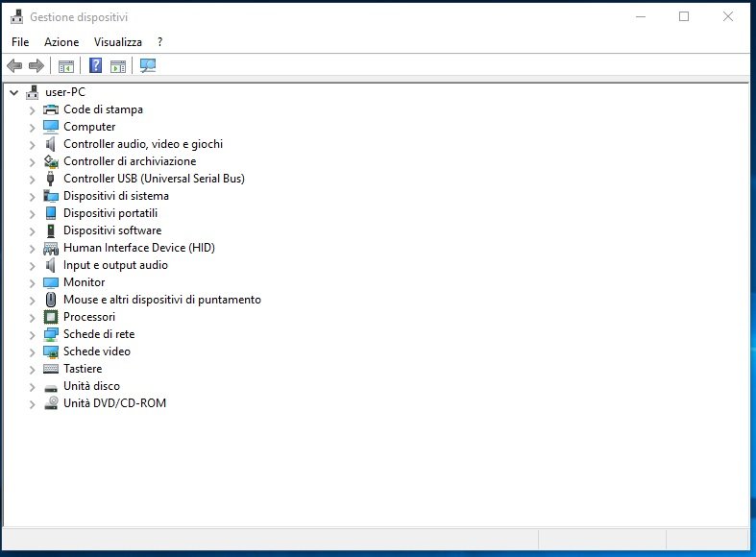756x557 pixels.
Task: Click the Mouse category icon
Action: [x=51, y=300]
